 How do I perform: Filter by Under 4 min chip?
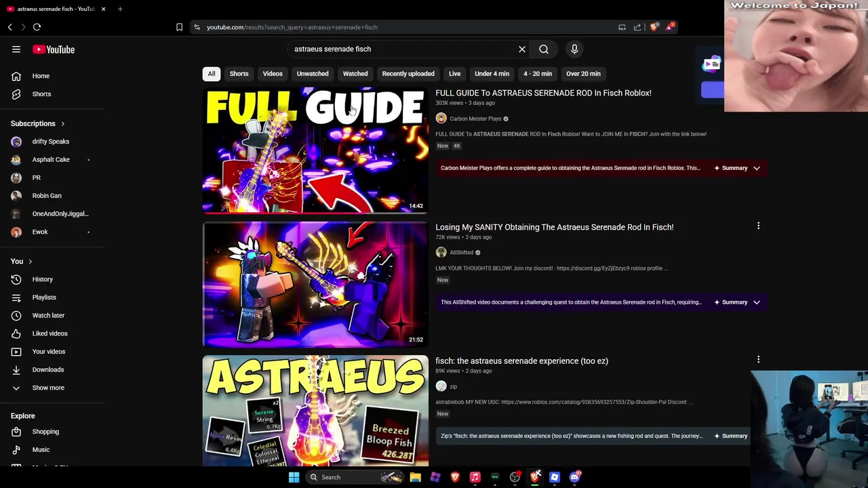tap(492, 74)
